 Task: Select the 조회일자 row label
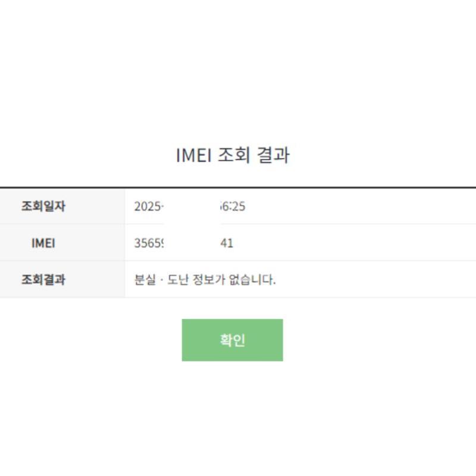point(43,206)
